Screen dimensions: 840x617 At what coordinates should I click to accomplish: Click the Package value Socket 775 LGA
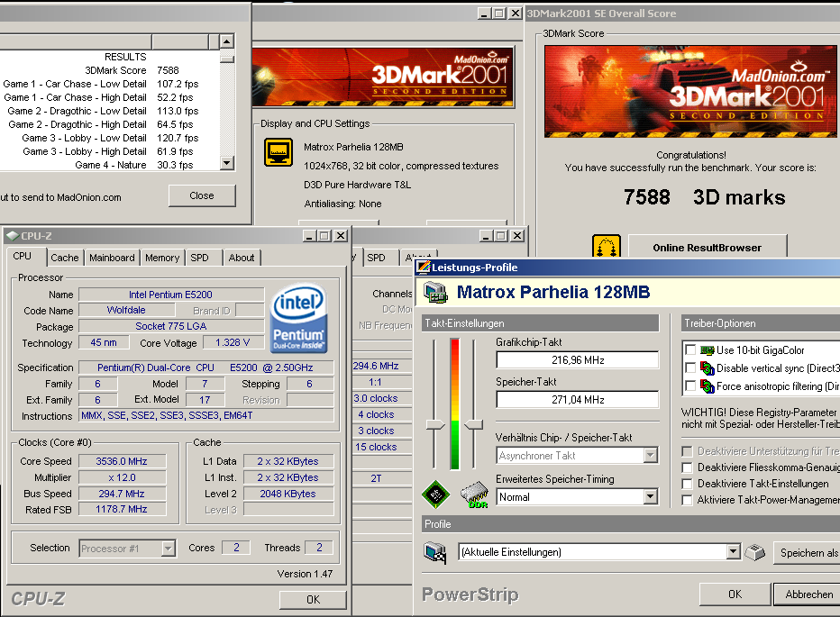(171, 326)
